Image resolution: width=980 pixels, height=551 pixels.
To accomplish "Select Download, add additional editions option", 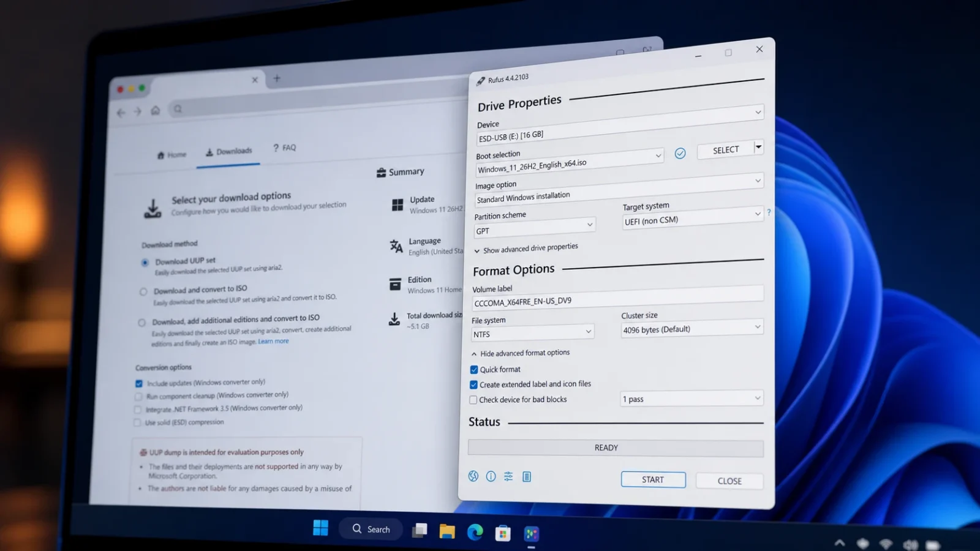I will coord(142,323).
